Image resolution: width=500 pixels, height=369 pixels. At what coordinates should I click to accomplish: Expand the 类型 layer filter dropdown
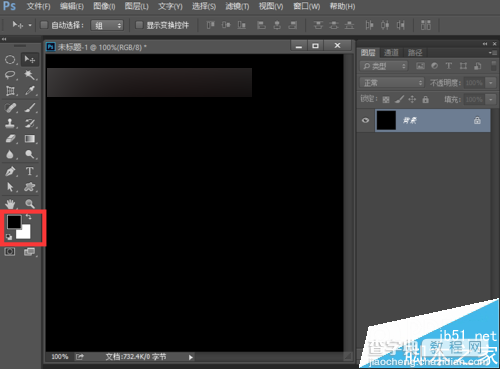384,66
